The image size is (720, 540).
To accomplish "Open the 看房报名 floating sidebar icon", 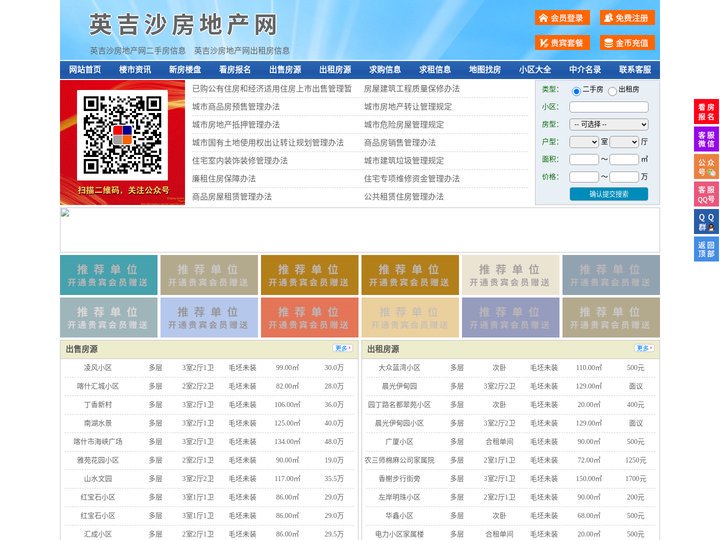I will click(706, 112).
